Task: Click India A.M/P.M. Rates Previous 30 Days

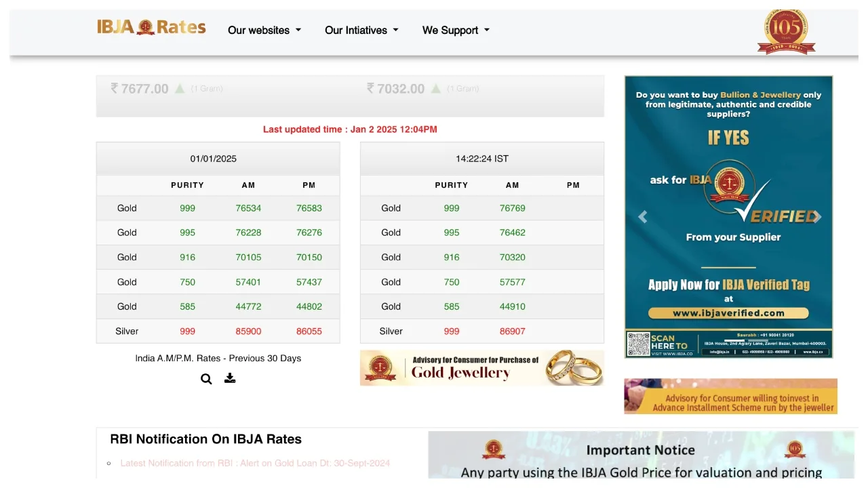Action: point(218,358)
